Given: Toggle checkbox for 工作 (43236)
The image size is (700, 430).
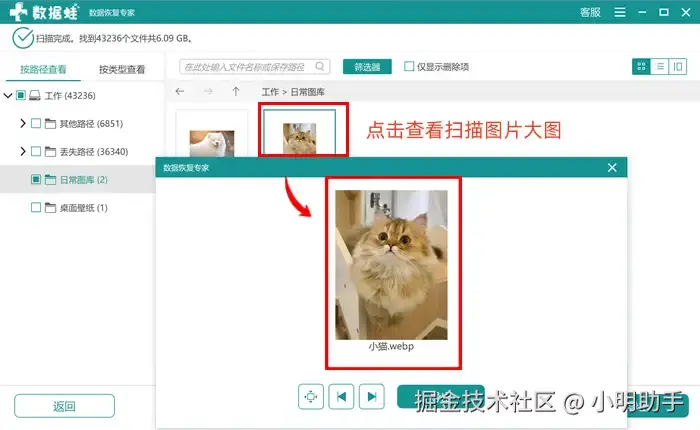Looking at the screenshot, I should tap(21, 95).
